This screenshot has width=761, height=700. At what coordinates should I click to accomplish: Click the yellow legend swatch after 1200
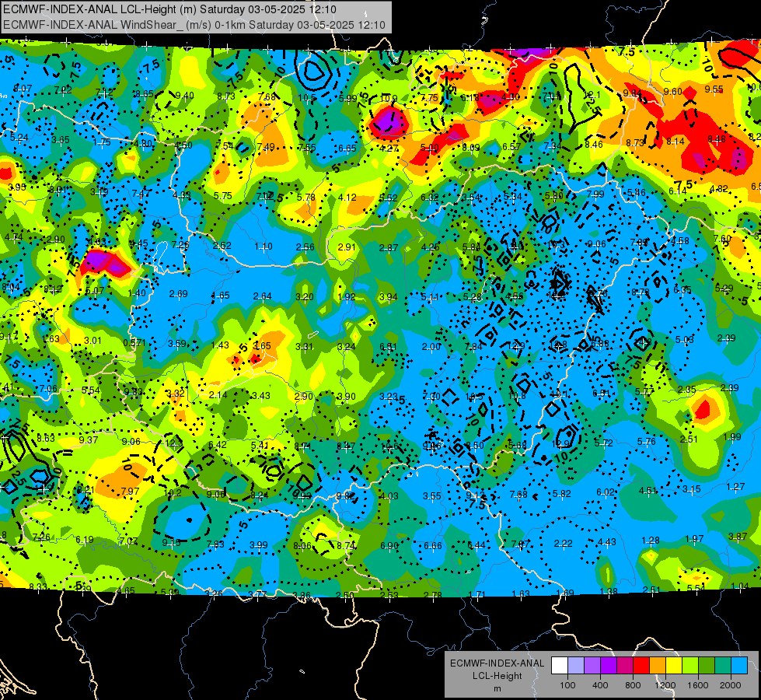pos(674,665)
